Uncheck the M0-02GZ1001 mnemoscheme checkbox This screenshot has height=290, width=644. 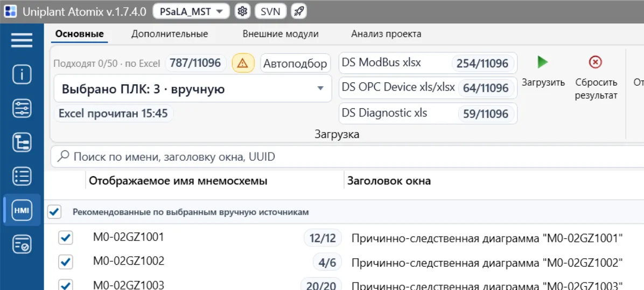tap(66, 238)
